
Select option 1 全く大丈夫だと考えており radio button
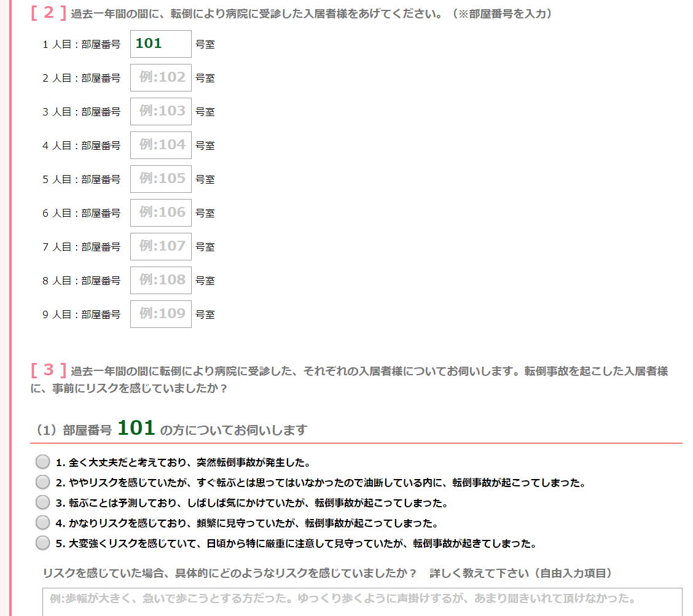(42, 462)
